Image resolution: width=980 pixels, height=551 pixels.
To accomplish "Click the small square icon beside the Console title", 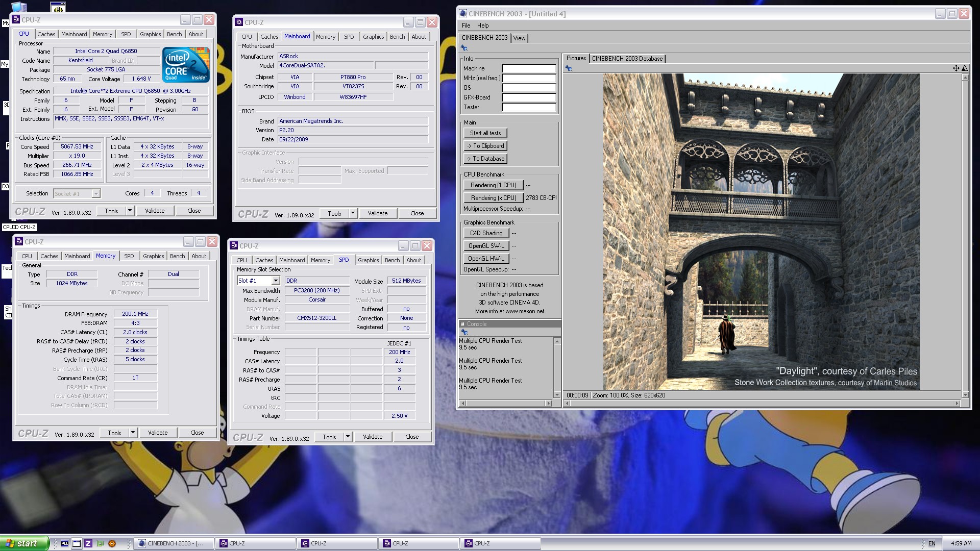I will (x=462, y=324).
